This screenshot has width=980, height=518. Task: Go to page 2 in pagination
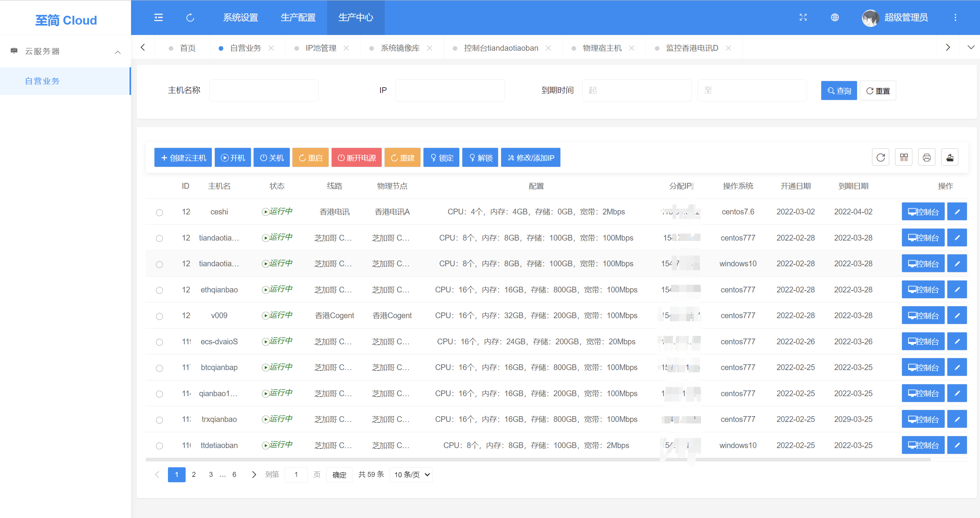[194, 475]
